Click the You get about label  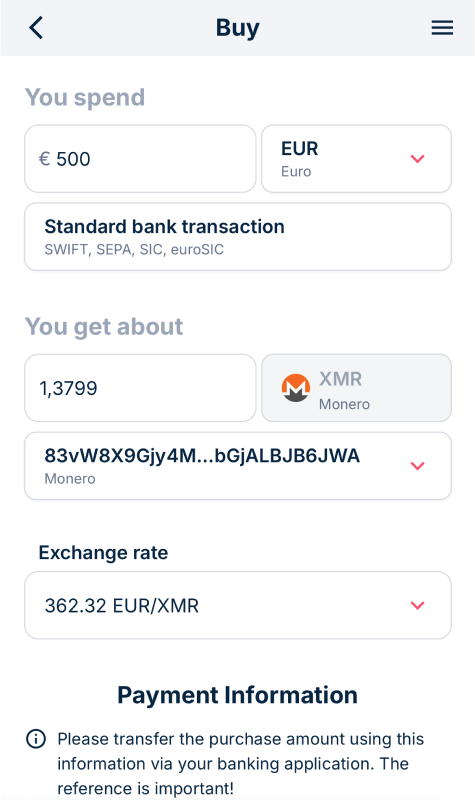pyautogui.click(x=104, y=327)
